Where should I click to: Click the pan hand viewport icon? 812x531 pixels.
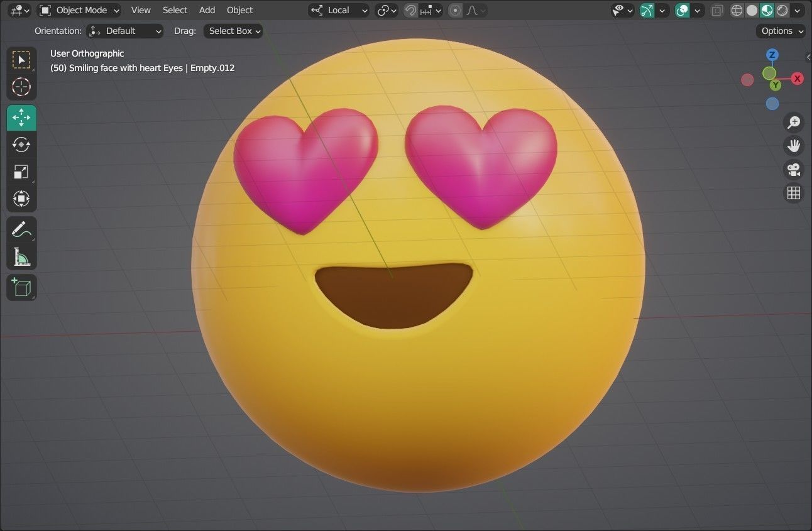(x=794, y=146)
